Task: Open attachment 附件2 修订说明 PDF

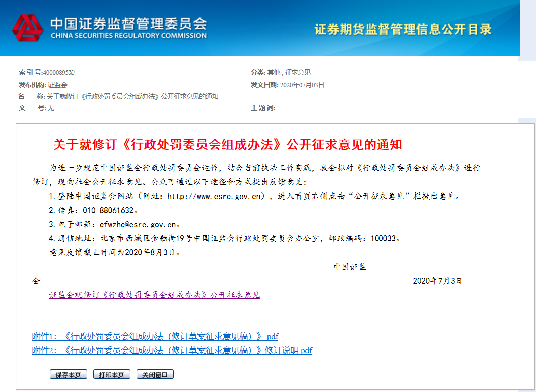Action: (172, 350)
